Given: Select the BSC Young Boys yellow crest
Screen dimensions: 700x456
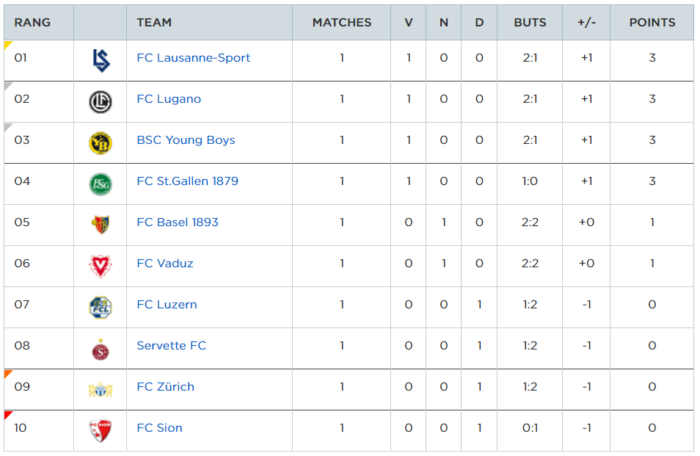Looking at the screenshot, I should click(x=100, y=143).
